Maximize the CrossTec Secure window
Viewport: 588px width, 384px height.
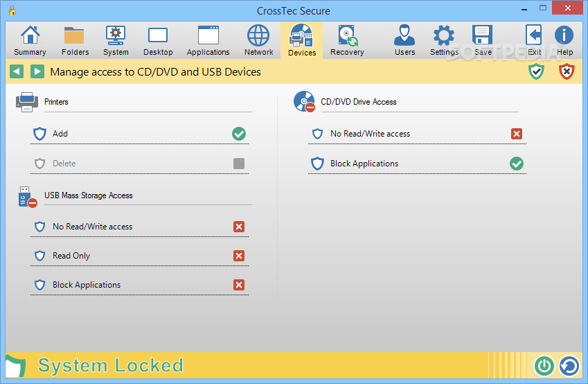(542, 8)
